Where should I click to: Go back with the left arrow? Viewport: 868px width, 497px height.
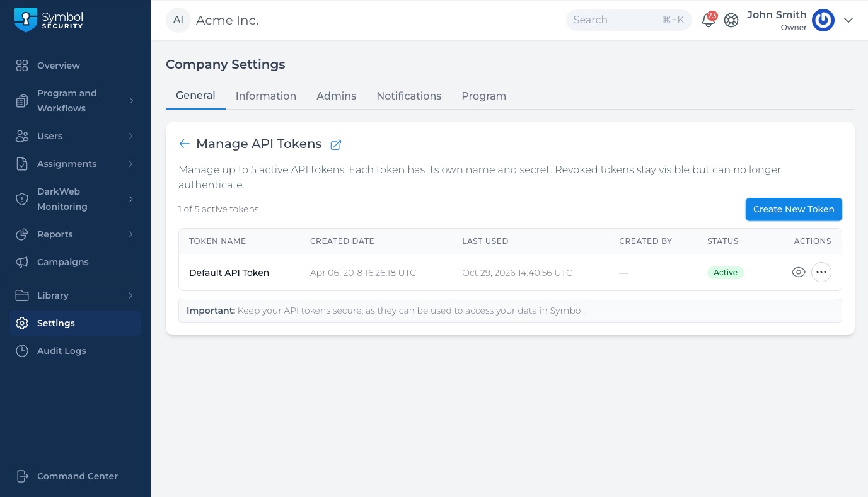click(184, 144)
